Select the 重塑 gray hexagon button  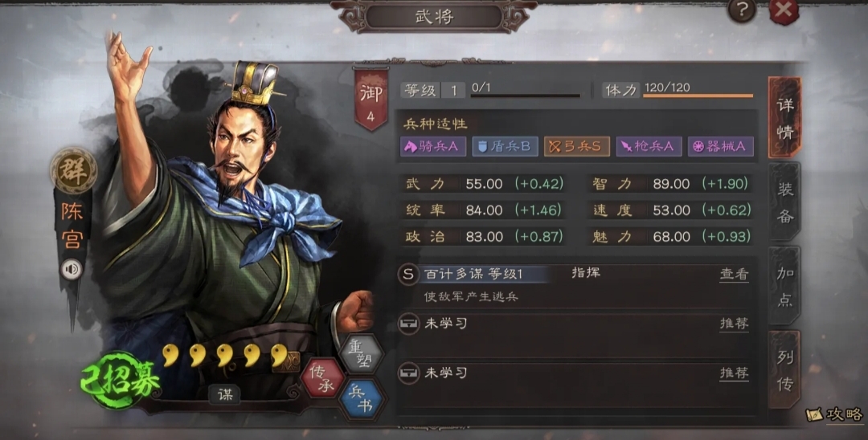[x=362, y=354]
